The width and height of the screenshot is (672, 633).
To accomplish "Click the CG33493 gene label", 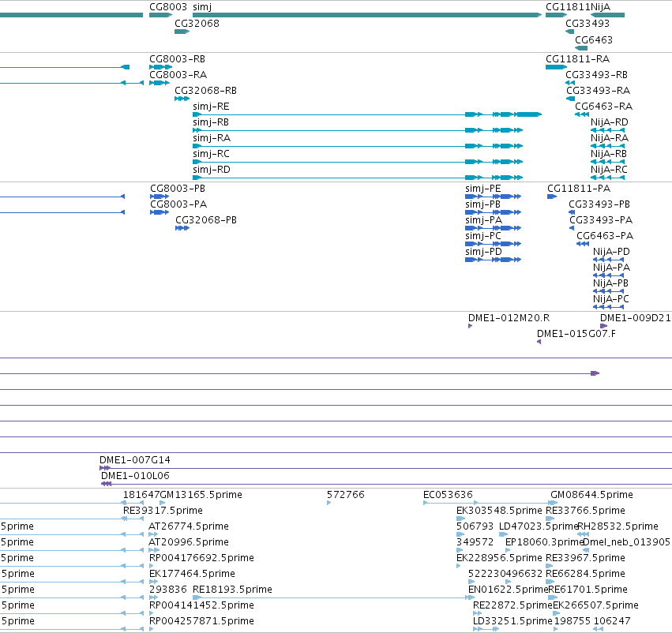I will coord(588,24).
